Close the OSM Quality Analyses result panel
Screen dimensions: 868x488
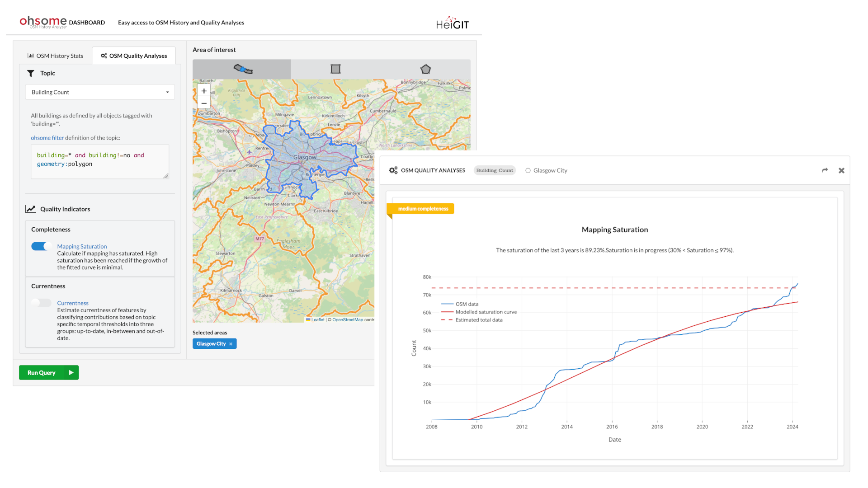(841, 170)
